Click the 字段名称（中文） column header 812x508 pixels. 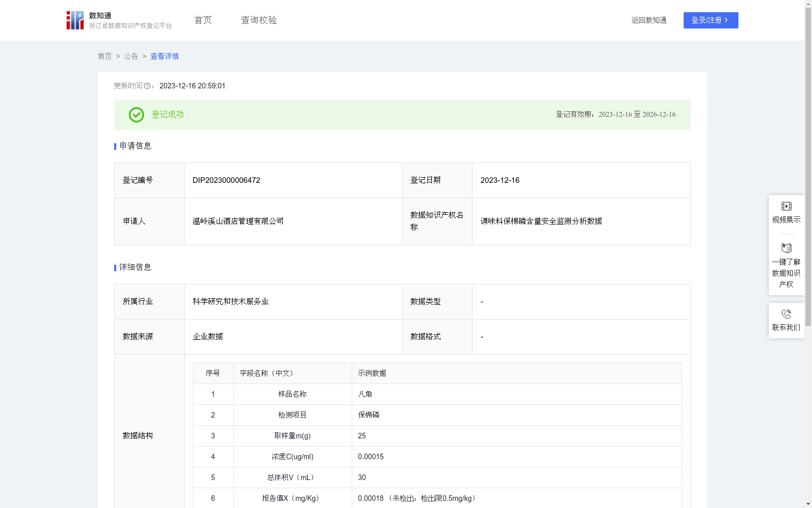click(268, 373)
